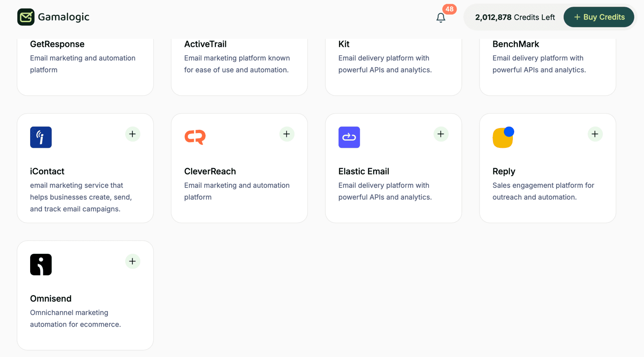
Task: Add the iContact integration with plus
Action: coord(132,134)
